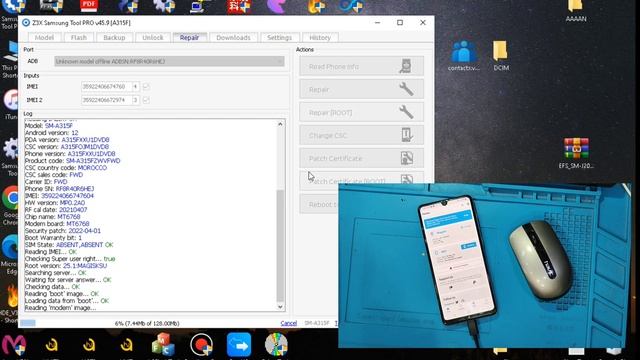This screenshot has width=640, height=360.
Task: Click the 'Root version: 25.1:MAGISKSU' line
Action: click(x=66, y=266)
